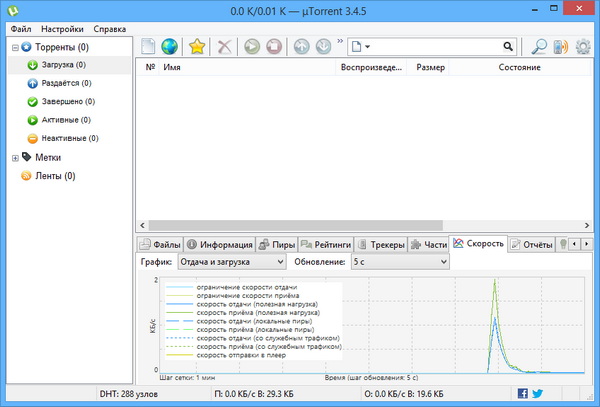Viewport: 600px width, 407px height.
Task: Click the red X remove torrent icon
Action: click(226, 47)
